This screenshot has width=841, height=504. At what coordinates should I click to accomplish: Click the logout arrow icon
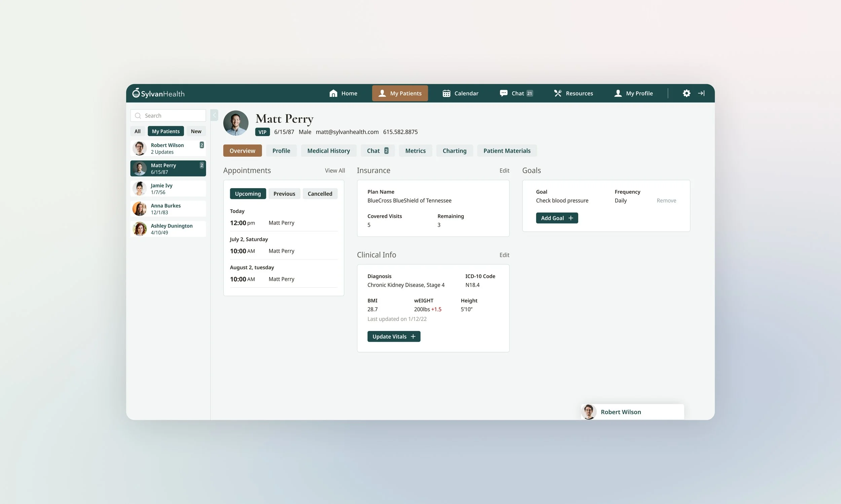(701, 93)
